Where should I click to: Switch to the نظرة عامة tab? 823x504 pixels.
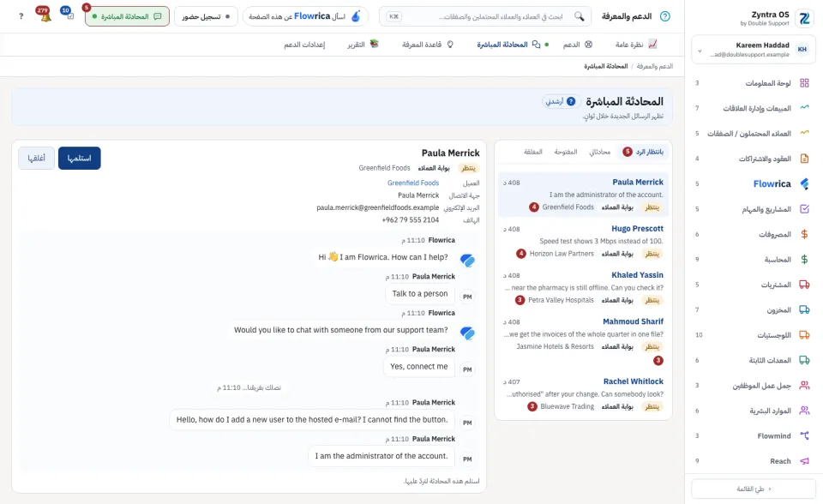636,45
